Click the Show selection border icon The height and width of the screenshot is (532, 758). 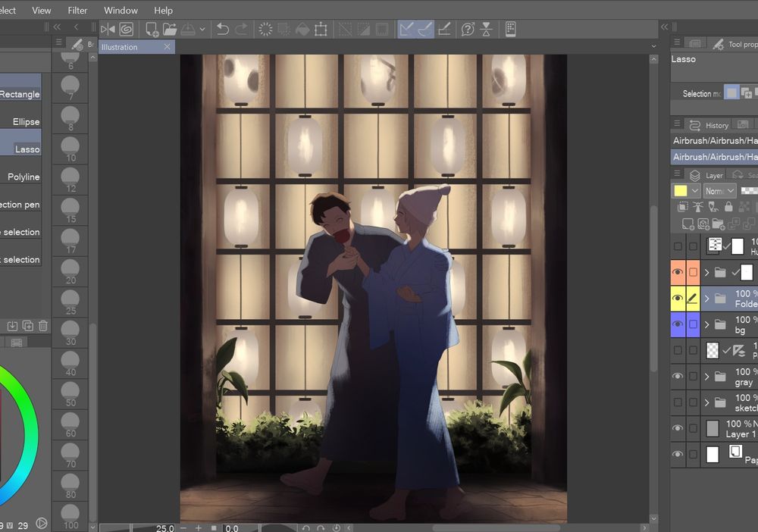point(382,30)
